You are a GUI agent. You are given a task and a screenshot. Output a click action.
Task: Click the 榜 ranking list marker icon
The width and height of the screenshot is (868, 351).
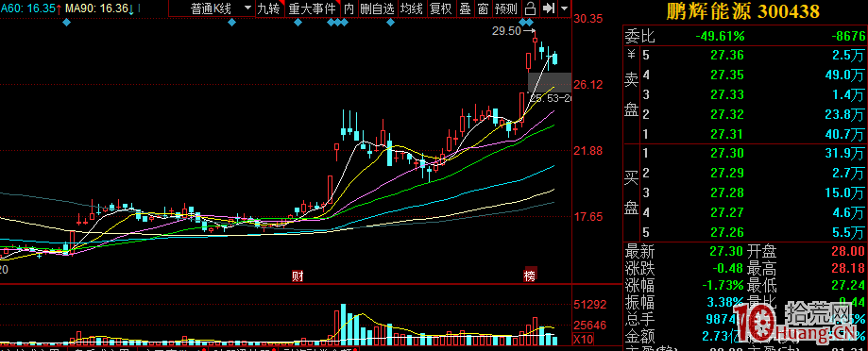coord(530,276)
